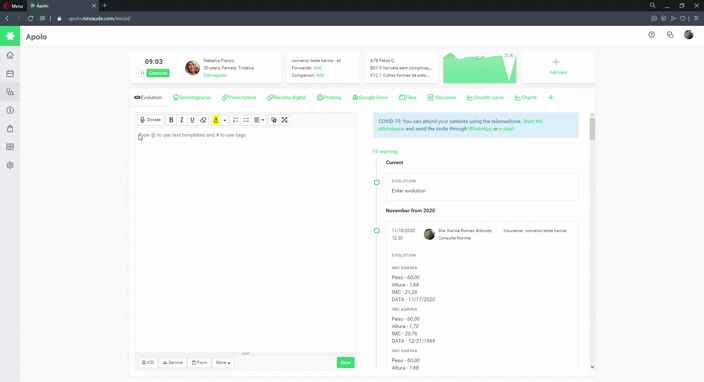Toggle bold formatting in the evolution editor

[171, 120]
